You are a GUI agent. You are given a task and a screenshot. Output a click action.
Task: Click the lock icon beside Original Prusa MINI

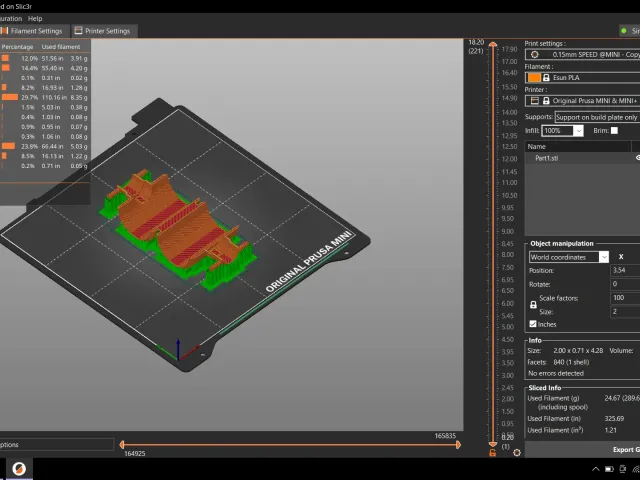pyautogui.click(x=546, y=100)
